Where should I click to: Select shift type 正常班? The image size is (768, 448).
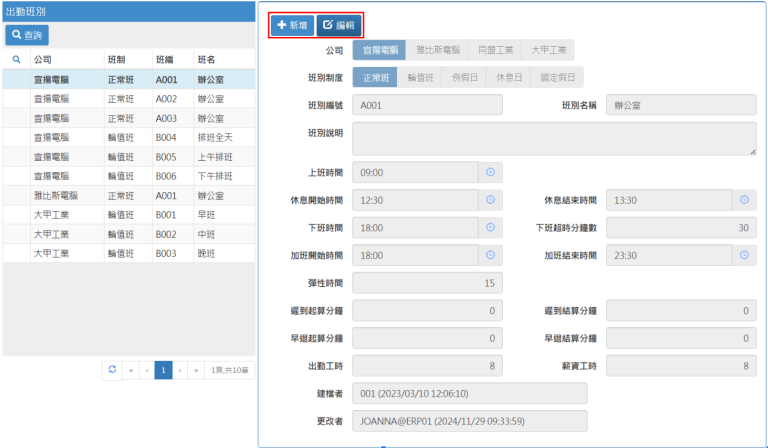375,77
